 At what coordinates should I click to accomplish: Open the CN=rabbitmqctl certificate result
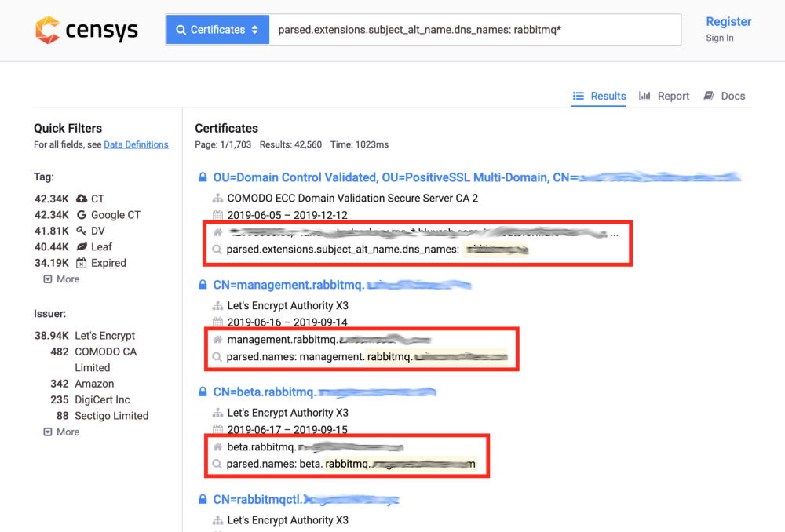tap(306, 500)
